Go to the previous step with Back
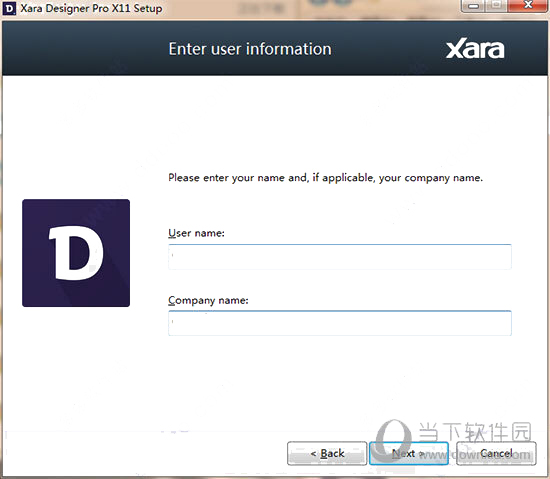 (x=327, y=453)
